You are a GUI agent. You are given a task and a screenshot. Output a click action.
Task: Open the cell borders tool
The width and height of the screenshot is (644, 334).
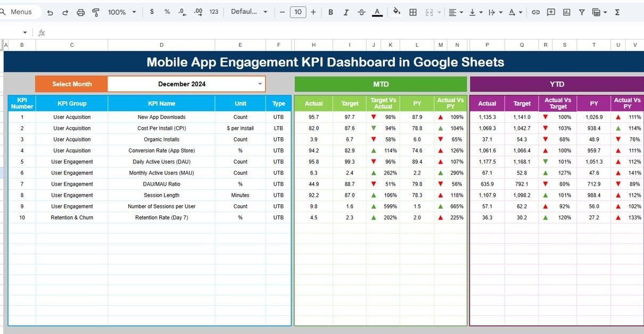[x=413, y=12]
